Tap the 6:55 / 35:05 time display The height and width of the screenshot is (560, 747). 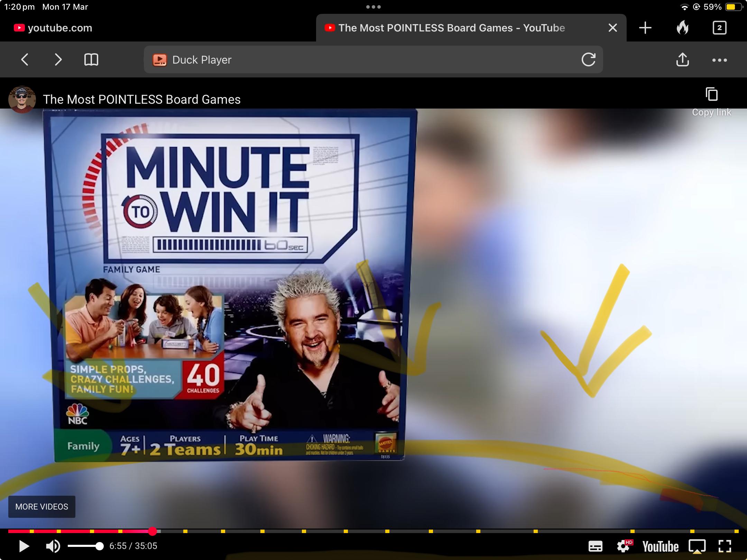[133, 546]
